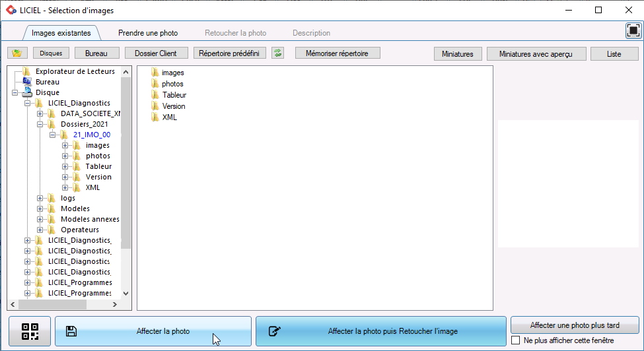
Task: Click the open folder icon button
Action: click(17, 53)
